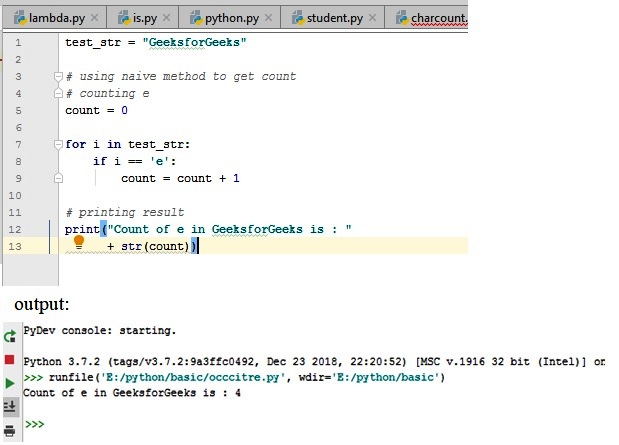Execute current statement with green play icon
Viewport: 619px width, 445px height.
[9, 383]
